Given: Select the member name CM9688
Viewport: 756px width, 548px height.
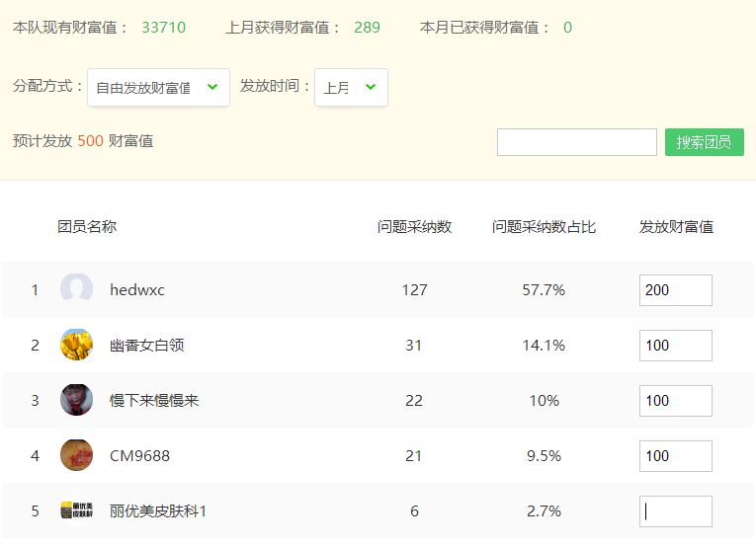Looking at the screenshot, I should pos(139,456).
